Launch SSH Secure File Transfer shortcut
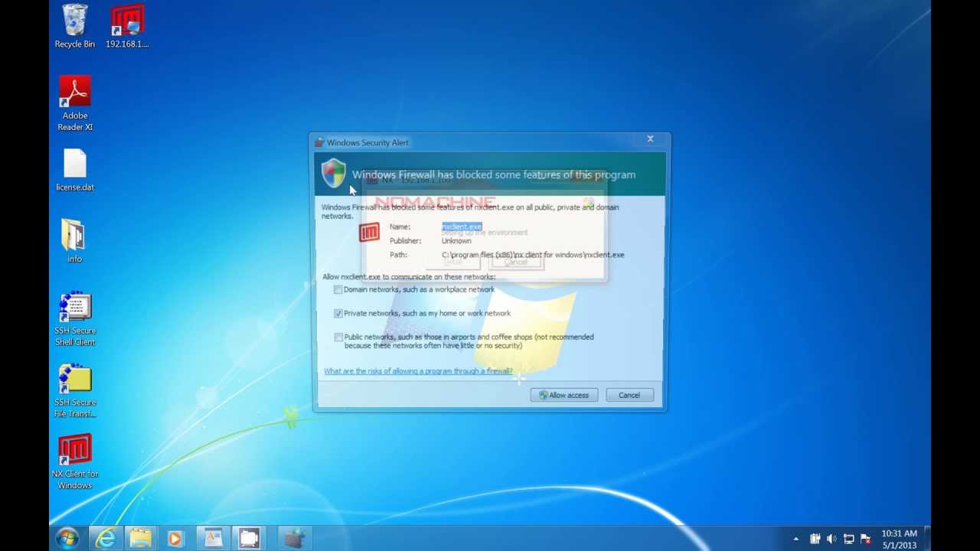Screen dimensions: 980x551 pyautogui.click(x=75, y=391)
